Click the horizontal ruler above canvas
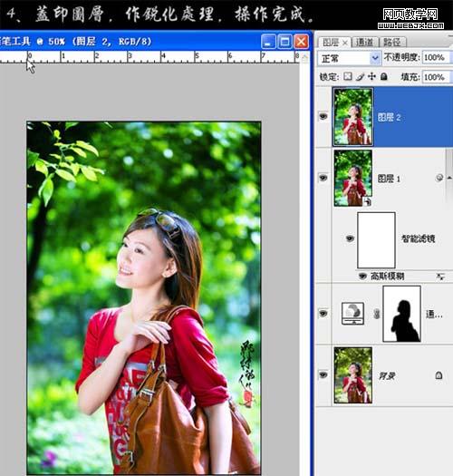 pos(149,57)
